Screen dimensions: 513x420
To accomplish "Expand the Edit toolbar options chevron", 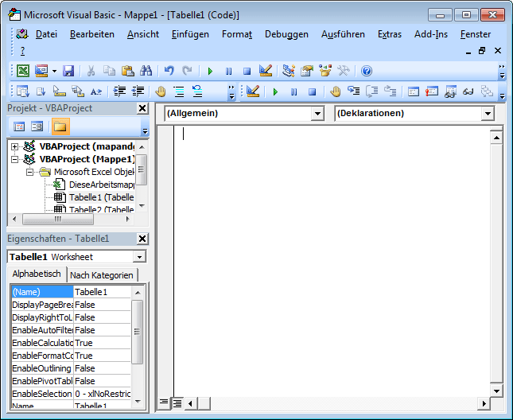I will click(231, 92).
